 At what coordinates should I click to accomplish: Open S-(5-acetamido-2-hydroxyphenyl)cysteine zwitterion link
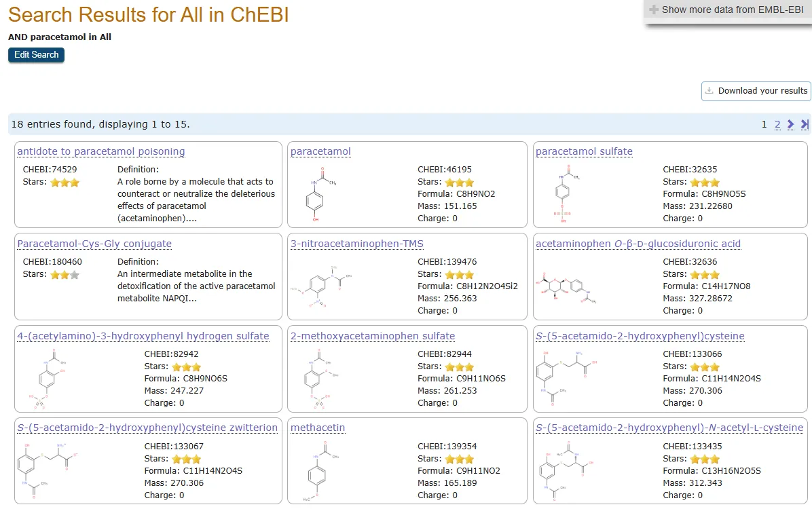coord(147,428)
